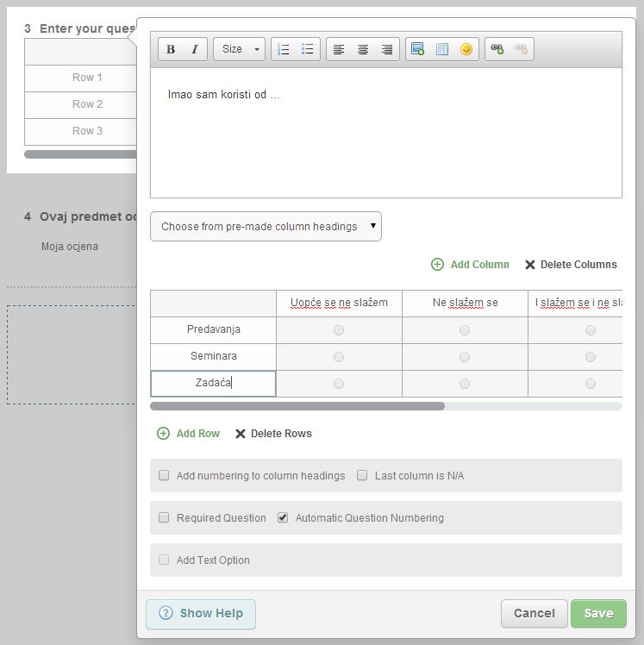Center align the question text

(x=363, y=50)
